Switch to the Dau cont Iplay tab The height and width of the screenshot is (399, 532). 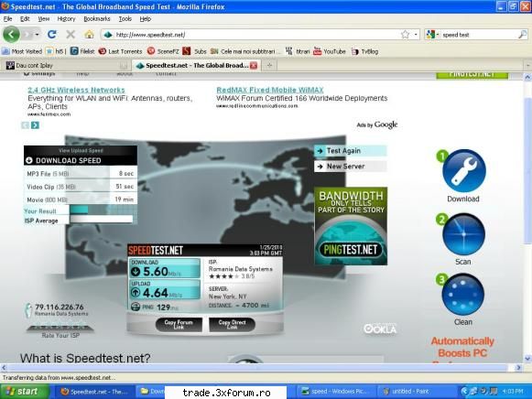click(66, 65)
